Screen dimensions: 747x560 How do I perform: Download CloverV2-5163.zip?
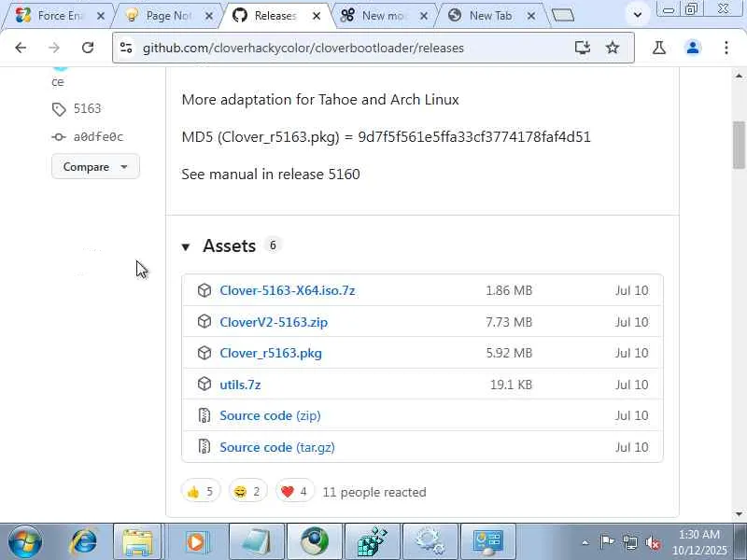click(x=274, y=322)
